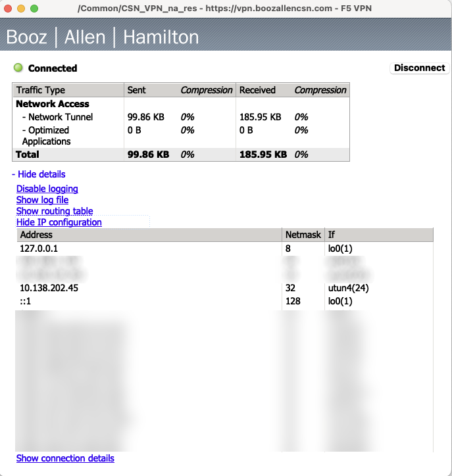Image resolution: width=452 pixels, height=476 pixels.
Task: Click the Network Tunnel received value 185.95 KB
Action: click(x=261, y=117)
